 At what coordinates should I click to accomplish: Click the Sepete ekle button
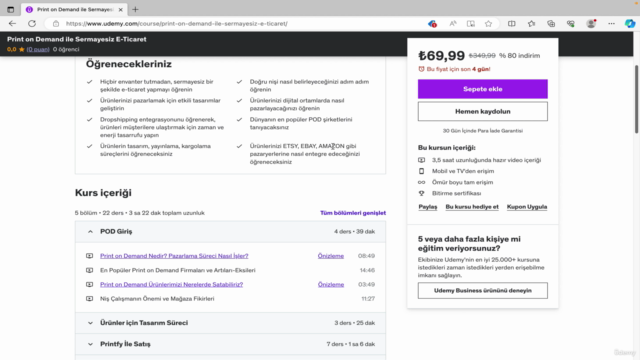482,89
